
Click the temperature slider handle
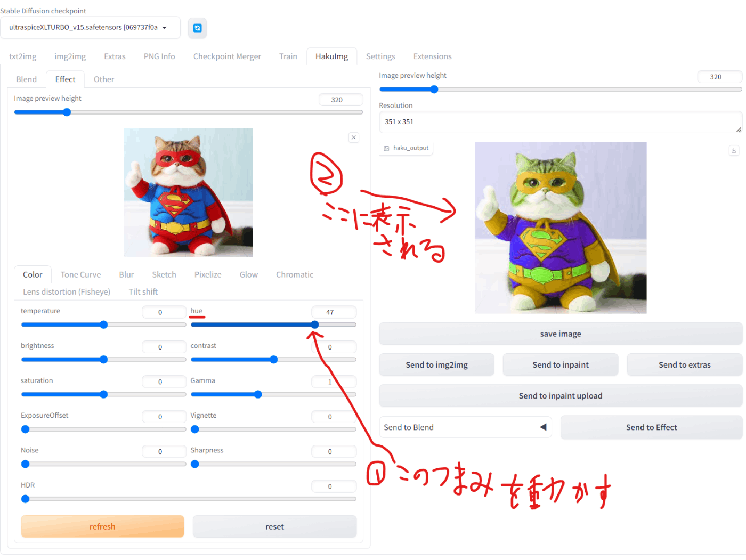(104, 324)
